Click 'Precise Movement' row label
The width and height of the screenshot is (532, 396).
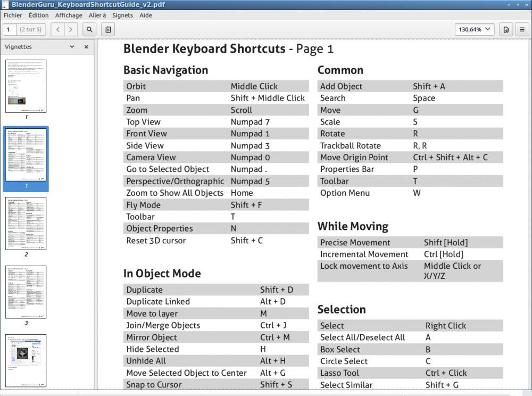tap(355, 242)
